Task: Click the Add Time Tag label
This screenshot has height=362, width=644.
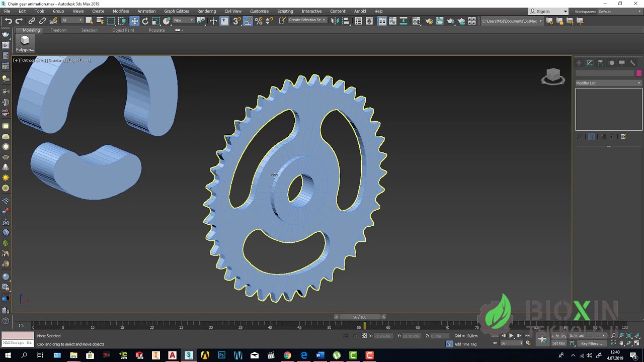Action: [465, 344]
